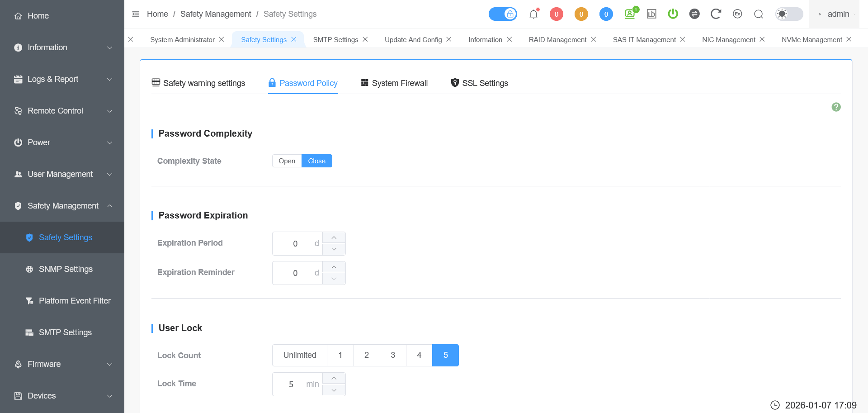The height and width of the screenshot is (413, 868).
Task: Click the hamburger menu collapse icon
Action: [136, 14]
